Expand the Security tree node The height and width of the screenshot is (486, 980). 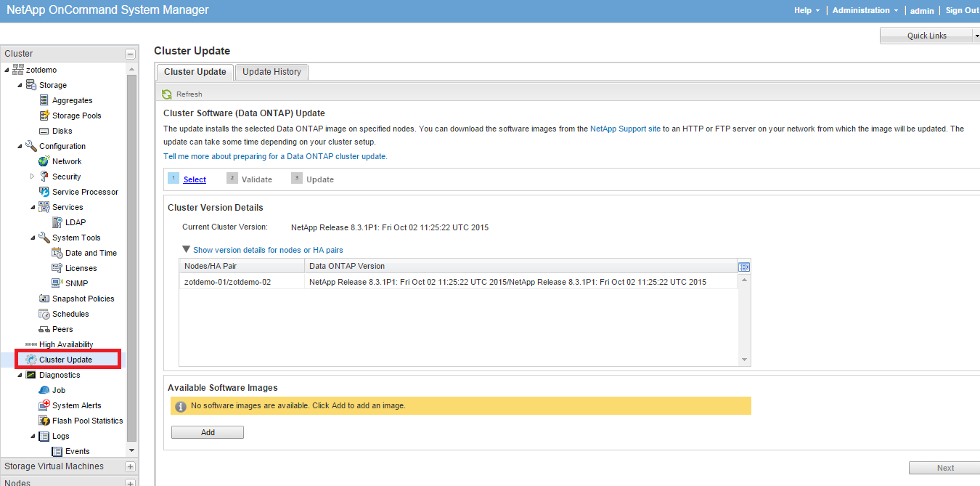(33, 177)
